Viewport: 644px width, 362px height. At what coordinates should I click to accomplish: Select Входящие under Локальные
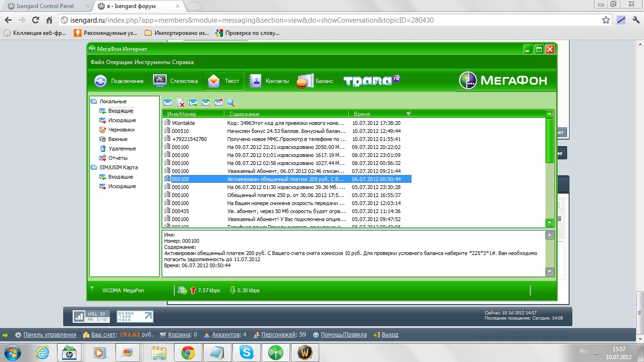[121, 111]
